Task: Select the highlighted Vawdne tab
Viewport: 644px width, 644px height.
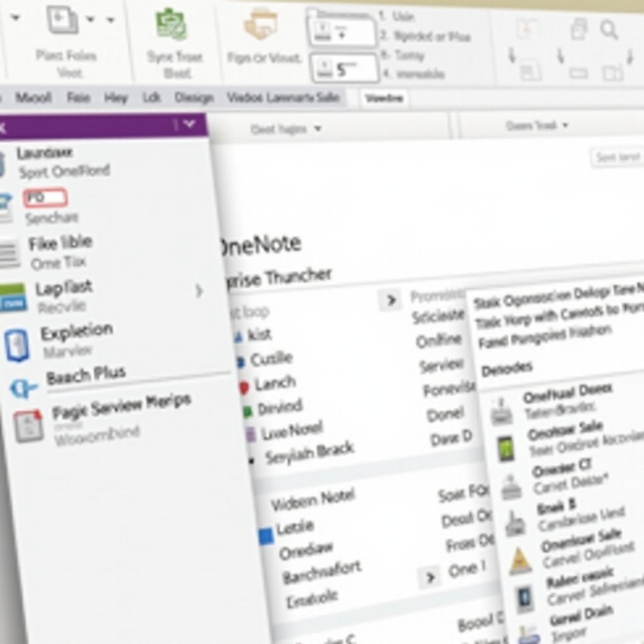Action: pyautogui.click(x=384, y=98)
